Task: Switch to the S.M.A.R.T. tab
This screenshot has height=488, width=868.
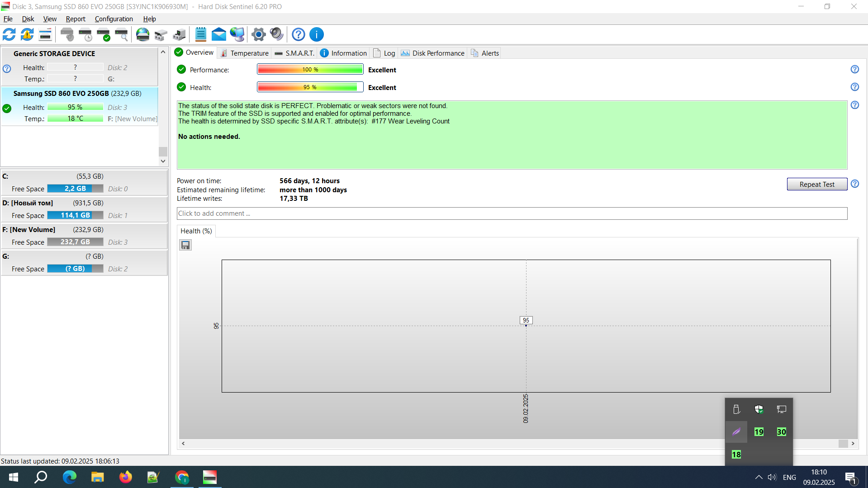Action: click(x=294, y=53)
